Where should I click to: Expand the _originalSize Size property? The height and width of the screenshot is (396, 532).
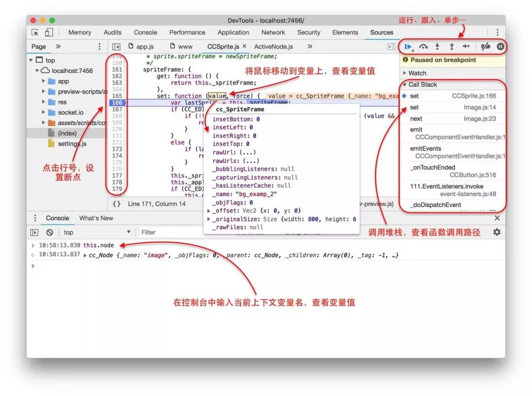(x=209, y=219)
